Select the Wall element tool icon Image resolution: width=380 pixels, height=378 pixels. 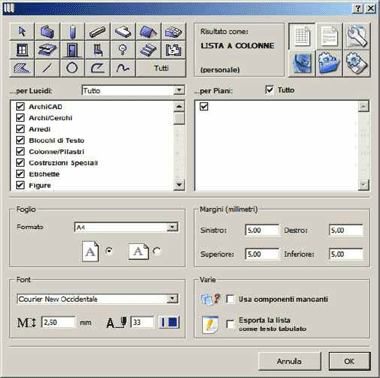[x=47, y=32]
